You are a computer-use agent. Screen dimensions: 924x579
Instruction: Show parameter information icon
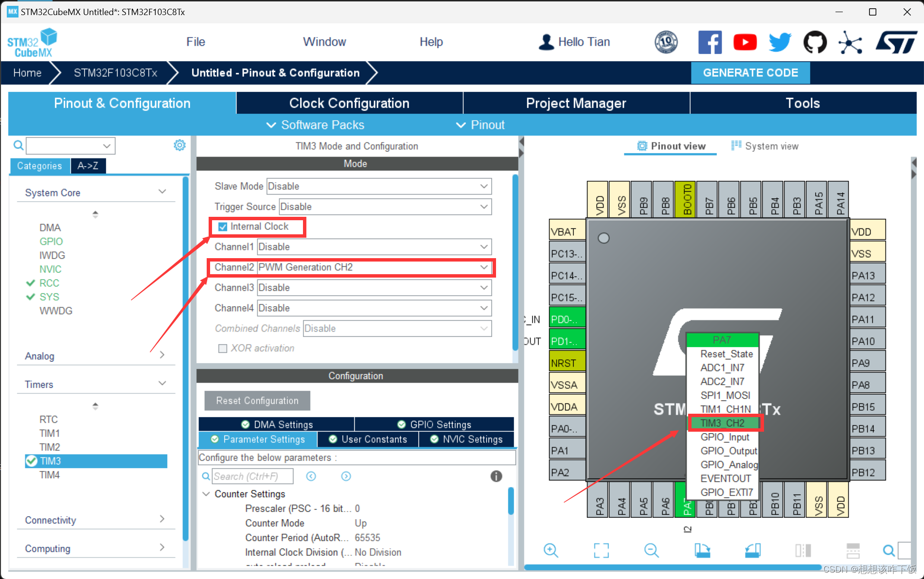pos(496,476)
